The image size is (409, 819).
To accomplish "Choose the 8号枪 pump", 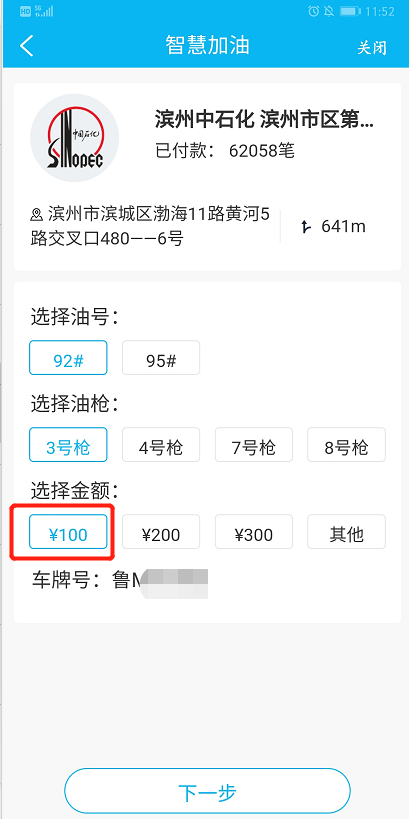I will click(346, 444).
